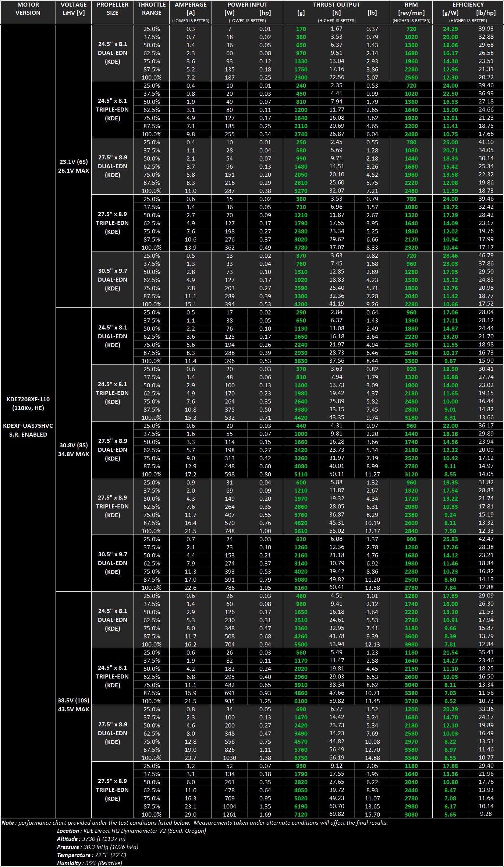Image resolution: width=504 pixels, height=867 pixels.
Task: Select the Location: KDE Direct HQ Dynamometer line
Action: click(131, 831)
